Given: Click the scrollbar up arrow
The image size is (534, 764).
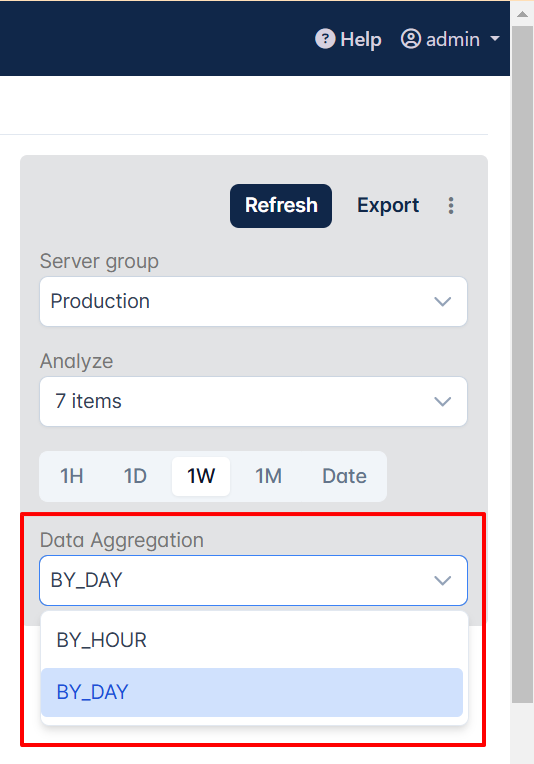Looking at the screenshot, I should pyautogui.click(x=522, y=14).
